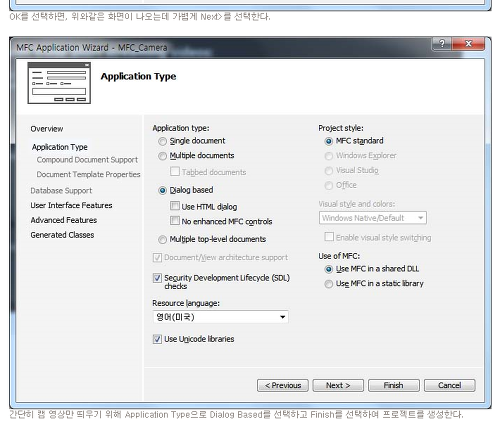The image size is (500, 431).
Task: Choose Use MFC in a shared DLL
Action: pyautogui.click(x=329, y=269)
